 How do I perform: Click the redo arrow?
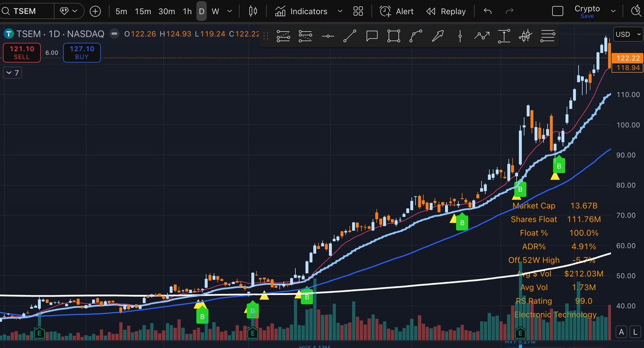coord(510,11)
